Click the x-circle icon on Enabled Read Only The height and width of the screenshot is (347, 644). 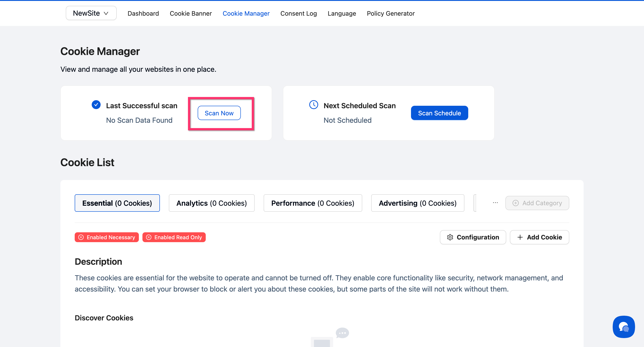pos(149,237)
